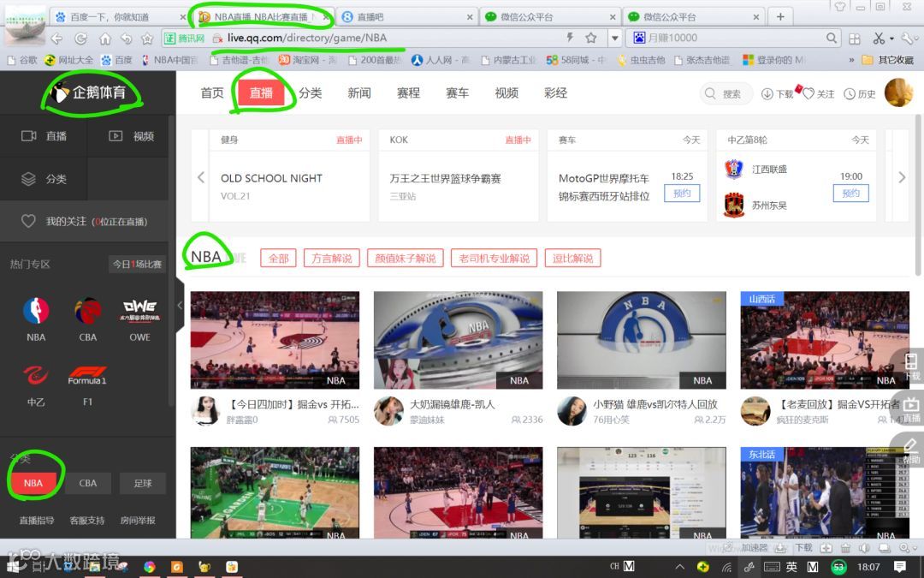Open the 首页 navigation tab
The height and width of the screenshot is (578, 924).
pyautogui.click(x=212, y=93)
